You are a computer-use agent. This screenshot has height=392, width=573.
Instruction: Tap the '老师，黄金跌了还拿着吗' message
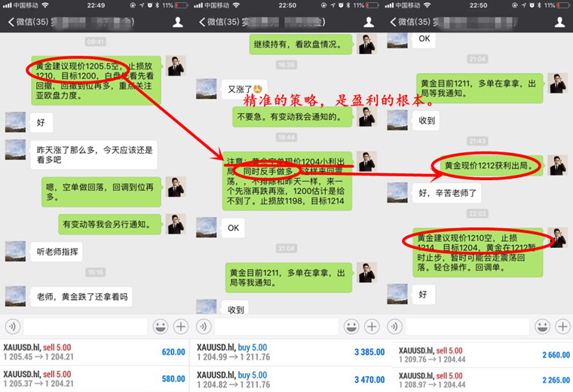(x=82, y=296)
